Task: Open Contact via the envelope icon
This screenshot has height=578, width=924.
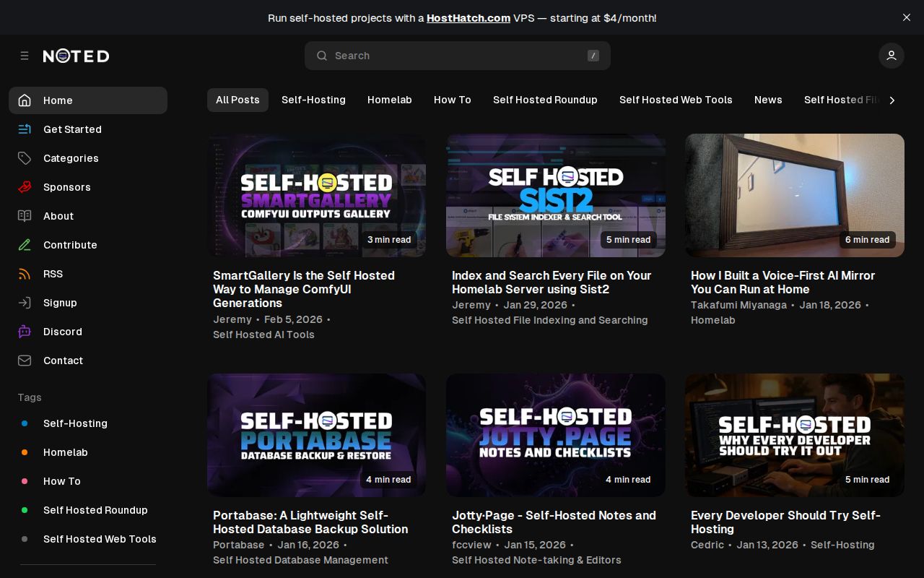Action: click(25, 361)
